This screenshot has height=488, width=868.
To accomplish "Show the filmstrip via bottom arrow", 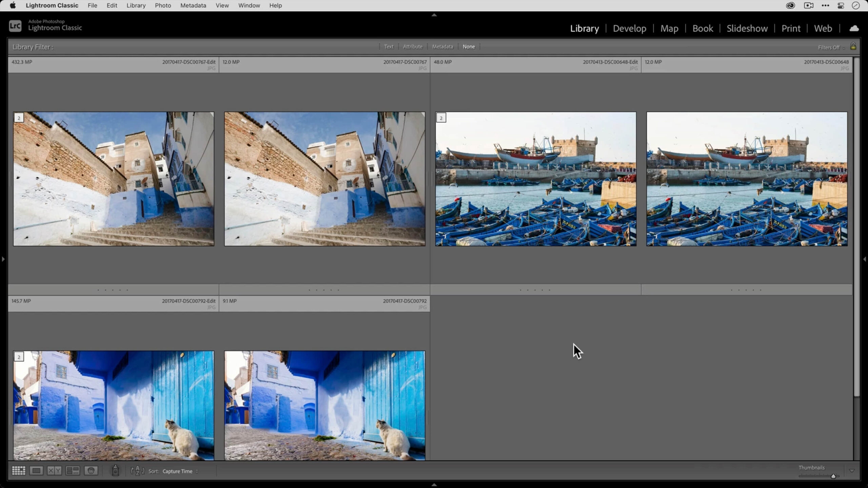I will [x=434, y=485].
